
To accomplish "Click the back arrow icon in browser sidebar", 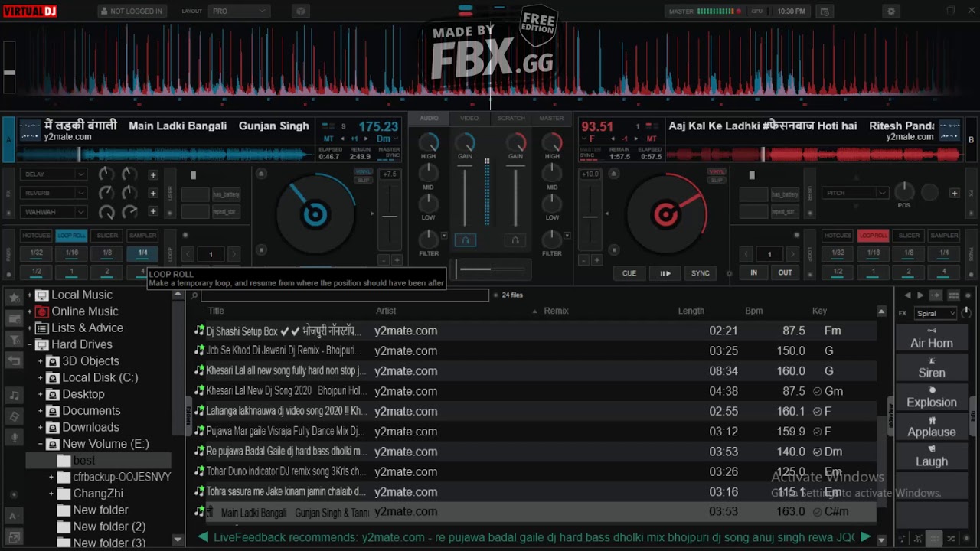I will [x=14, y=360].
